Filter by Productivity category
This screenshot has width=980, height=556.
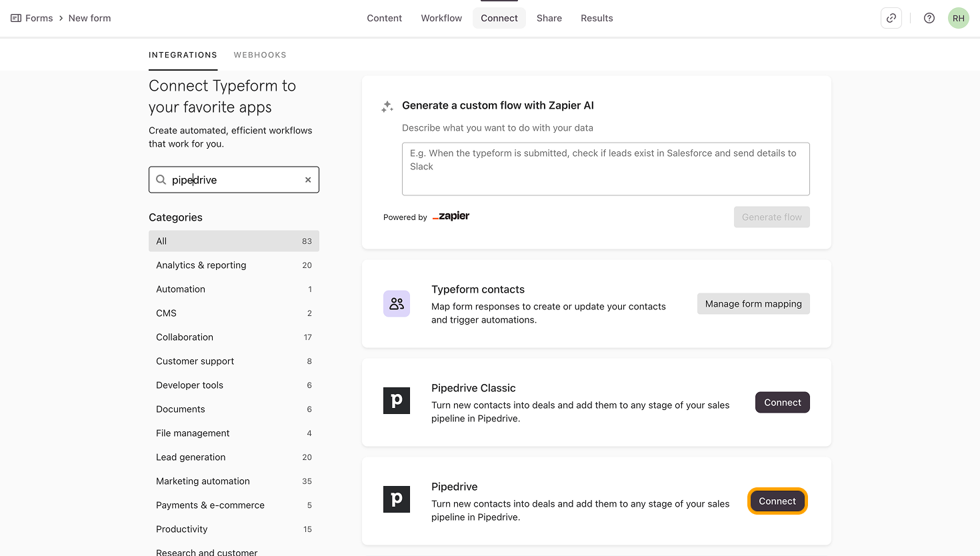(x=234, y=529)
